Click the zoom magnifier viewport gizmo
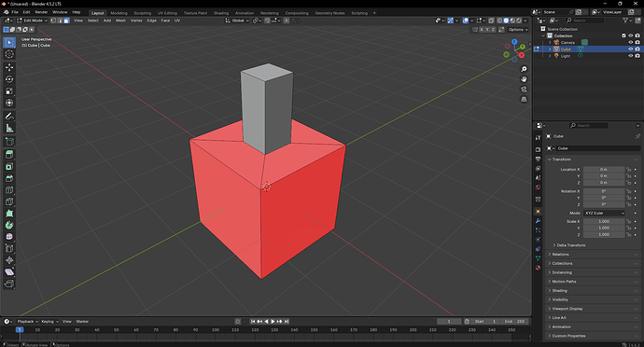Viewport: 644px width, 347px height. pyautogui.click(x=524, y=69)
